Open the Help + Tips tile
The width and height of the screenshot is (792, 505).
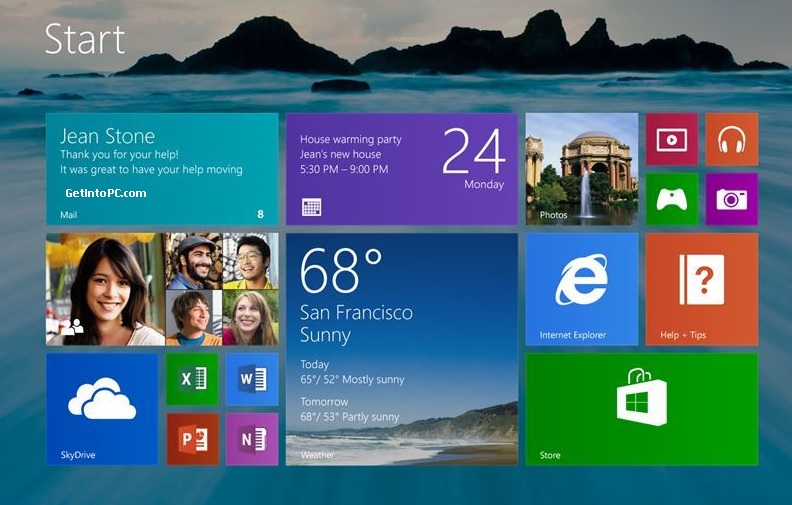coord(701,288)
